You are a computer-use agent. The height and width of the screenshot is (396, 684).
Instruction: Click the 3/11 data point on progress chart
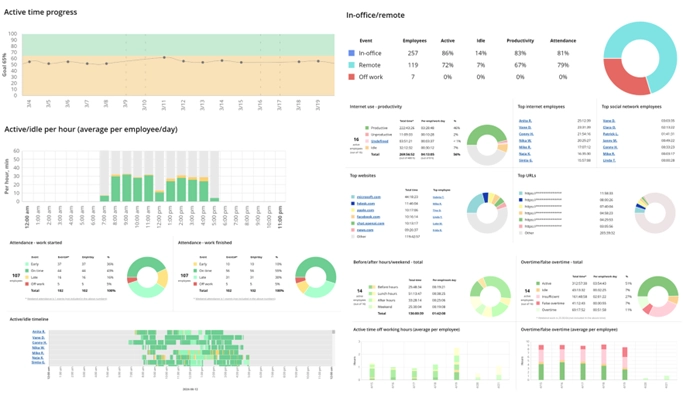(164, 57)
